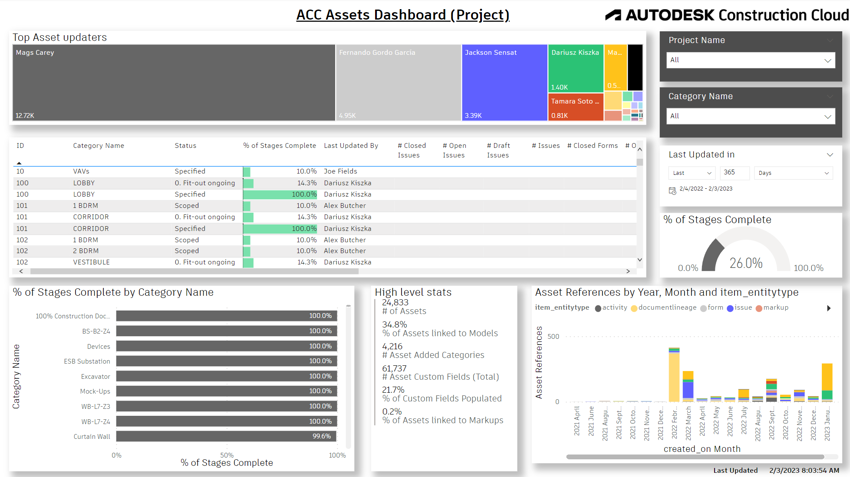Edit the 365 days input field
The image size is (850, 477).
tap(735, 172)
